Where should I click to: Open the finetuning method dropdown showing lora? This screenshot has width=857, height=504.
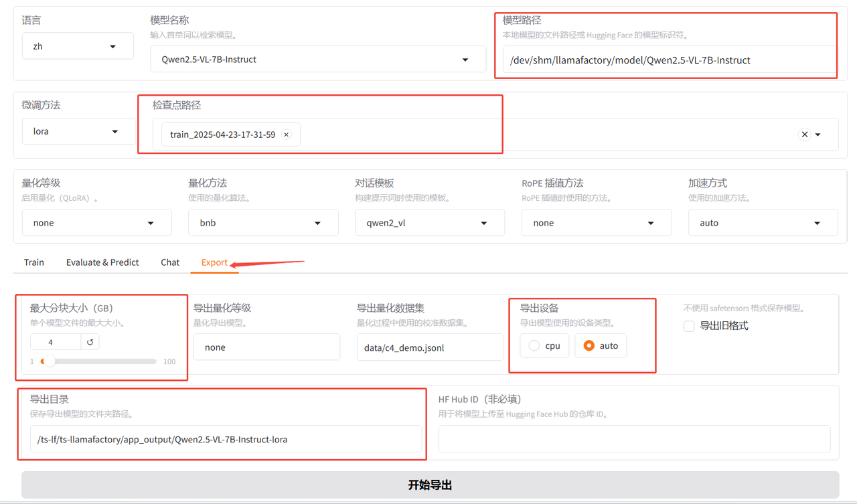click(x=79, y=131)
